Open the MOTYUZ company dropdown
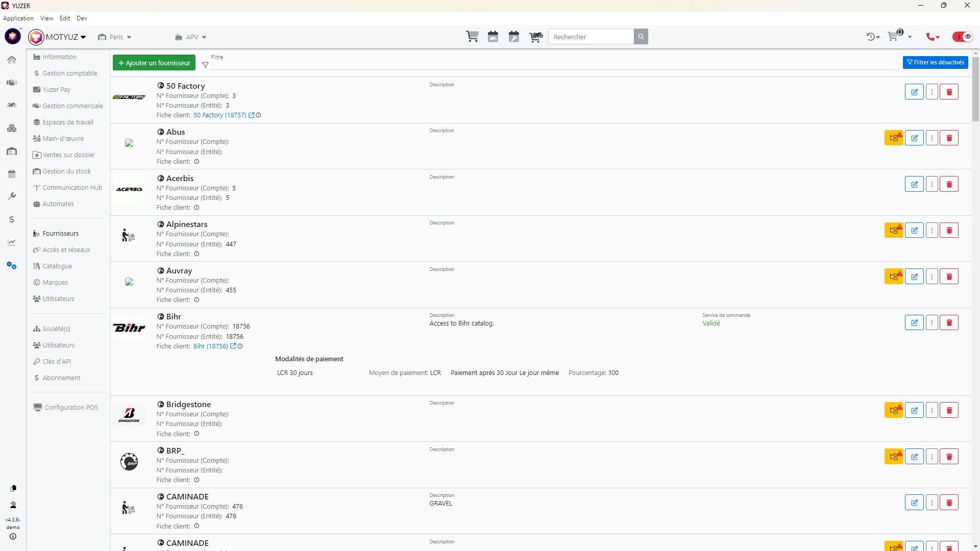The image size is (980, 551). pyautogui.click(x=65, y=37)
